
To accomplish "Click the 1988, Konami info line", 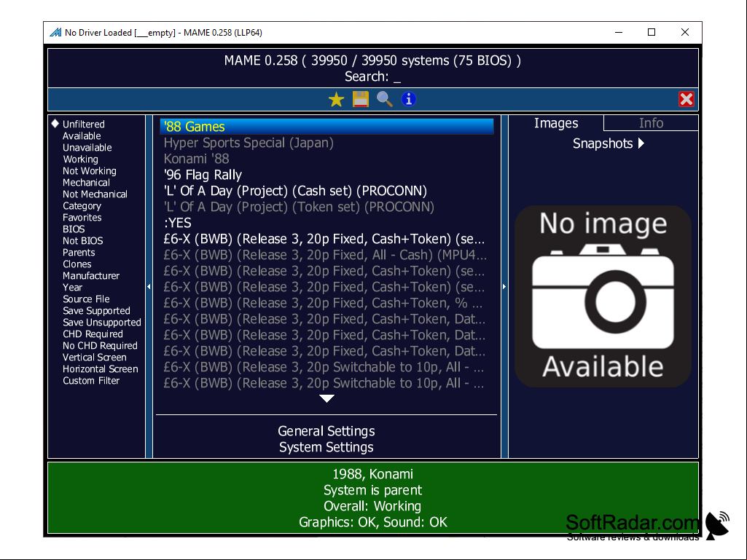I will pyautogui.click(x=372, y=474).
